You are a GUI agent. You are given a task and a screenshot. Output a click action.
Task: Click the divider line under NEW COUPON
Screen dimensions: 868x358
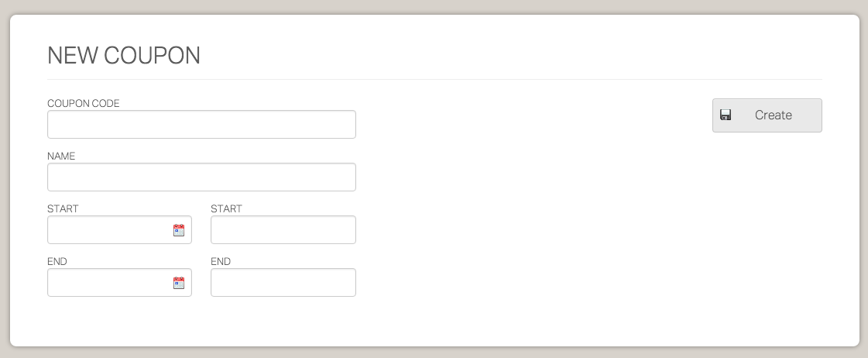pos(434,79)
